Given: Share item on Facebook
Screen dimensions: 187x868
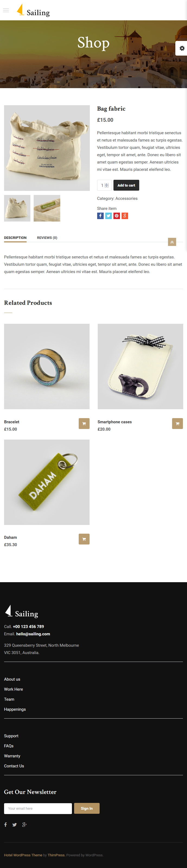Looking at the screenshot, I should (x=100, y=216).
